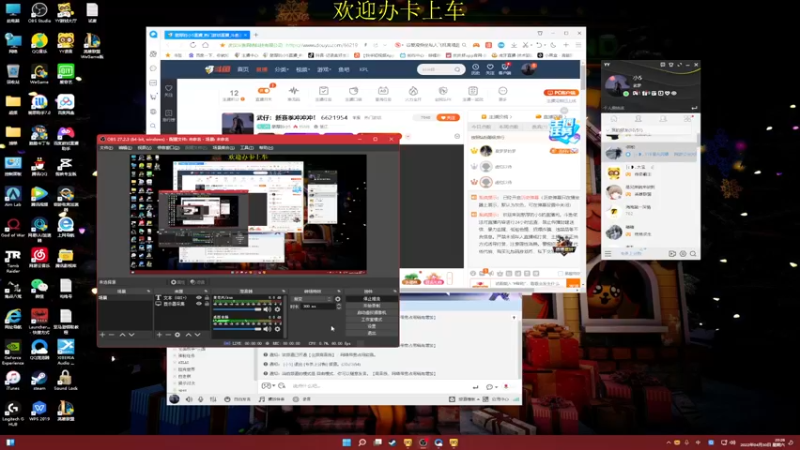Open the More ellipsis icon in Douyu icon row

pos(503,93)
